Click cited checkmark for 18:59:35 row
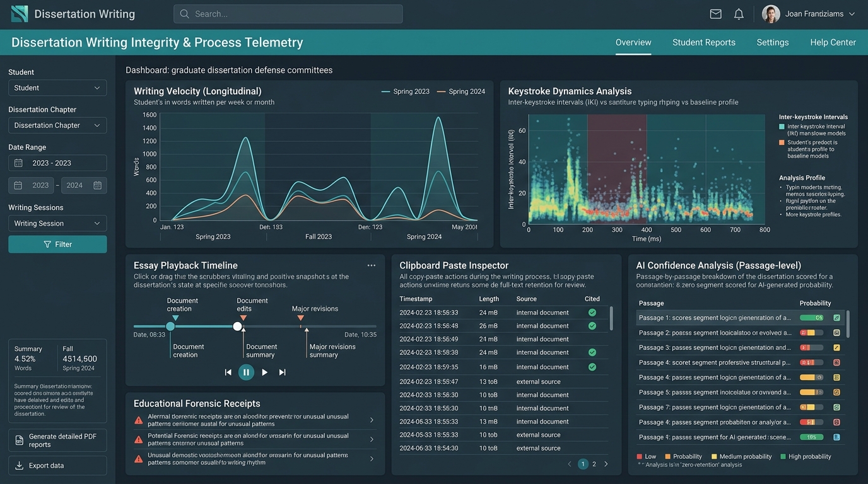868x484 pixels. 592,367
